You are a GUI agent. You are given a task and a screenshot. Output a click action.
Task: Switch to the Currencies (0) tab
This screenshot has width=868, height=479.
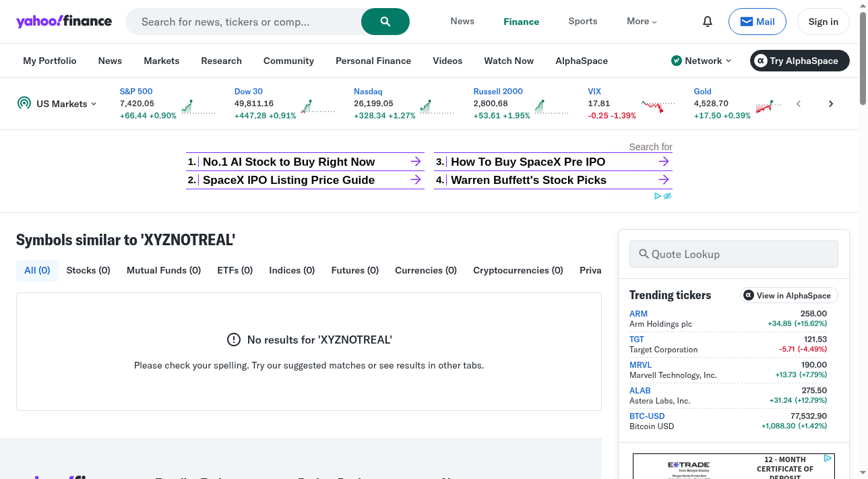pyautogui.click(x=426, y=270)
